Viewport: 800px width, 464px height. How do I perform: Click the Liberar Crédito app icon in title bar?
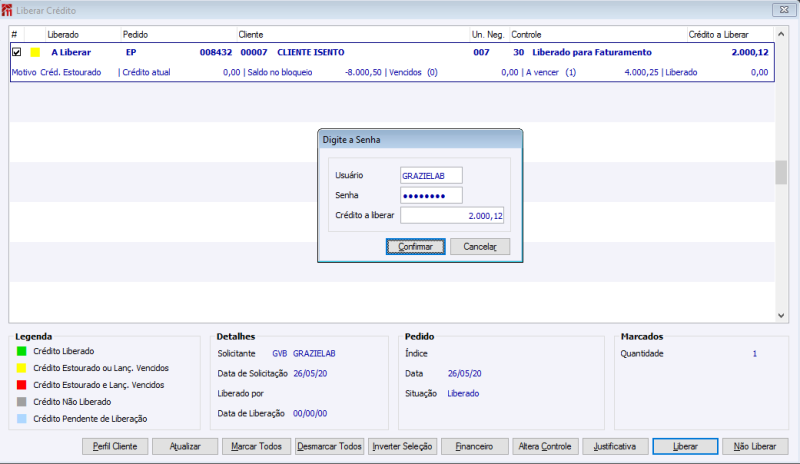(7, 10)
